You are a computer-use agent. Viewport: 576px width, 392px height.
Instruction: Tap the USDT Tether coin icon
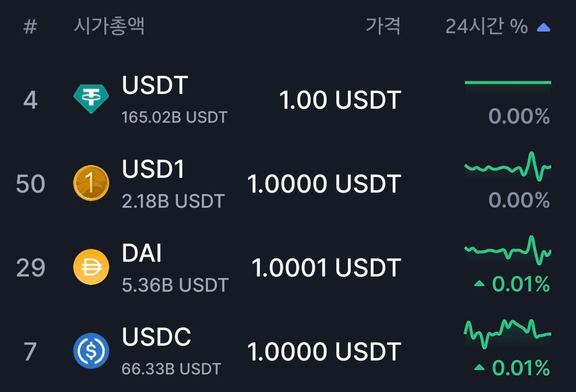coord(91,99)
